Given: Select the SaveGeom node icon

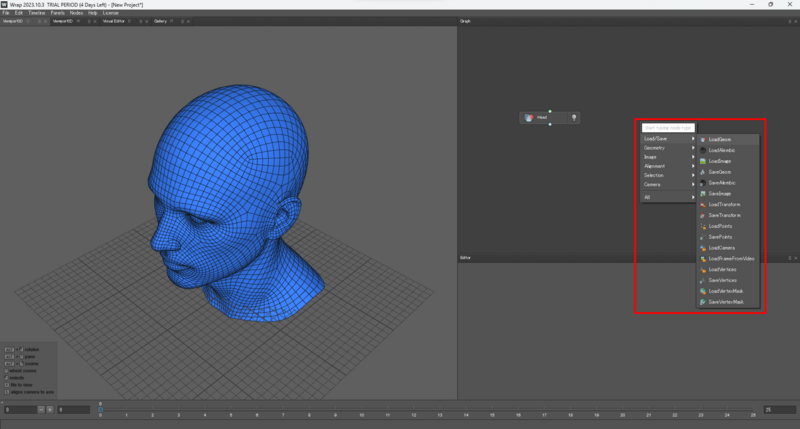Looking at the screenshot, I should coord(703,172).
